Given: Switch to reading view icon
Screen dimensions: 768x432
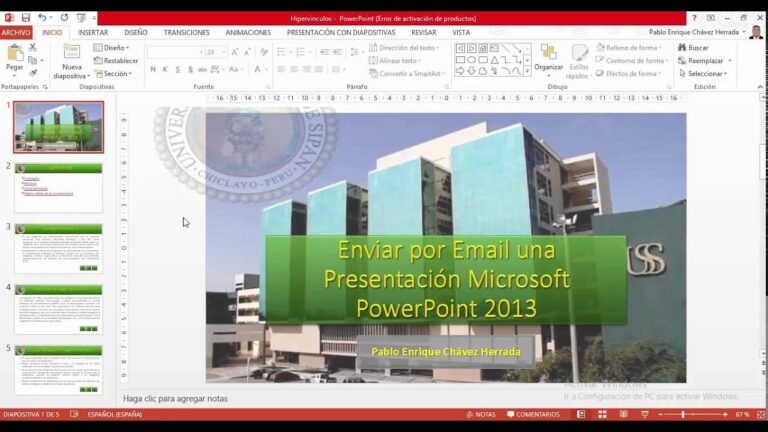Looking at the screenshot, I should tap(624, 414).
